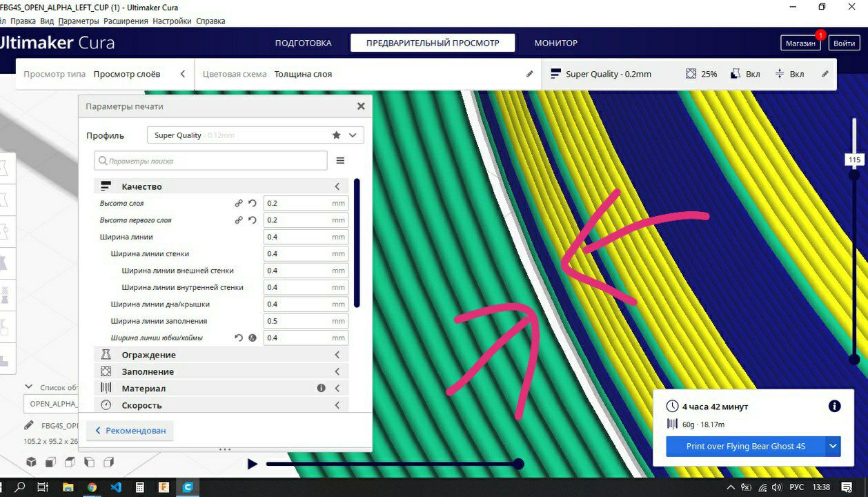The width and height of the screenshot is (868, 497).
Task: Expand the Материал section
Action: pyautogui.click(x=221, y=388)
